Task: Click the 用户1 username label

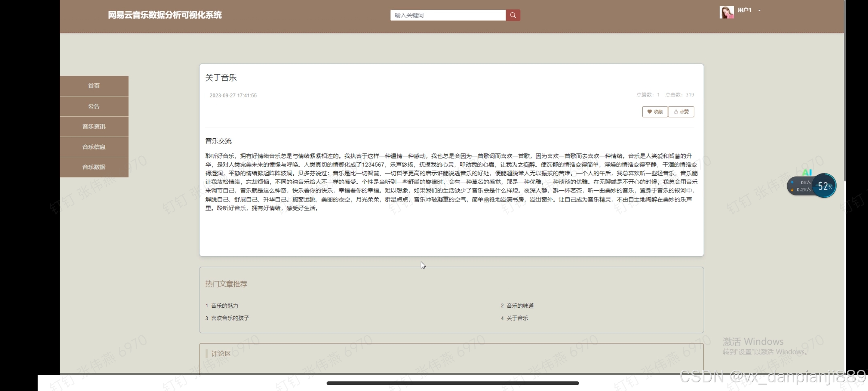Action: point(744,10)
